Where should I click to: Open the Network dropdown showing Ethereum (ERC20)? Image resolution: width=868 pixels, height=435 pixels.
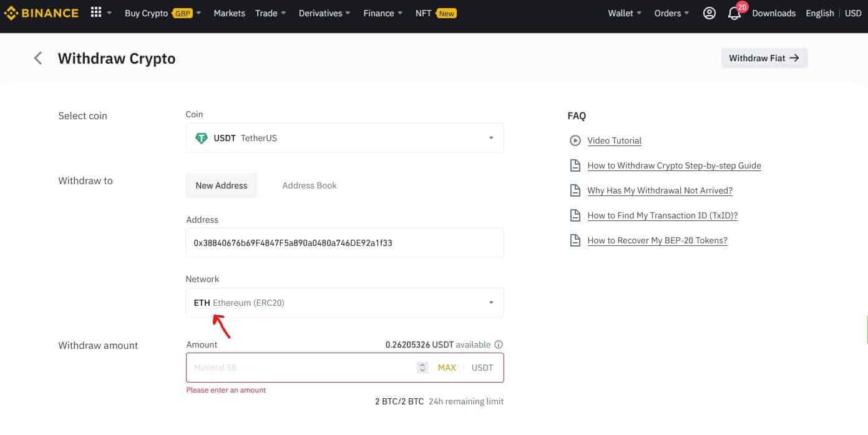344,303
